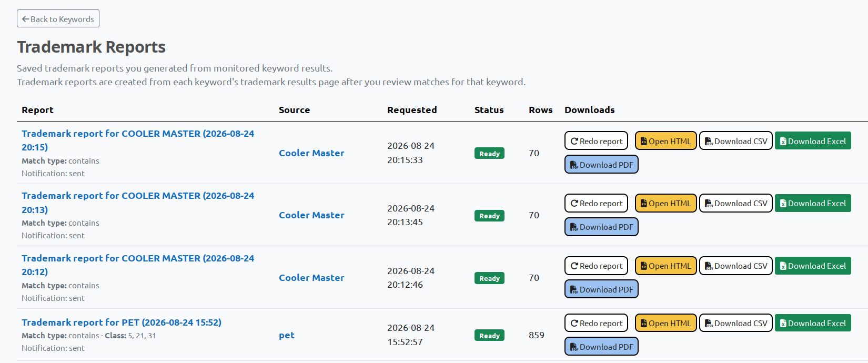Click the Trademark Reports page heading

[91, 47]
